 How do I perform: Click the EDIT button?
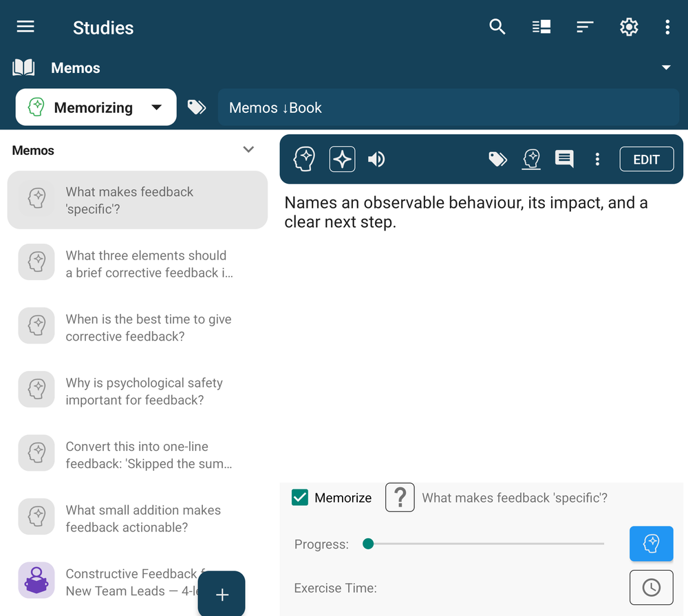coord(647,159)
